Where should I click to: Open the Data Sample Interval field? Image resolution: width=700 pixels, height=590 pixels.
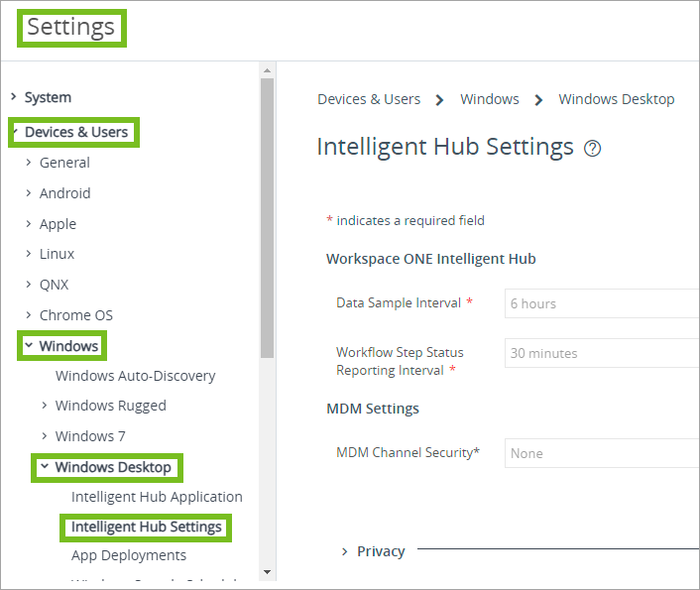pyautogui.click(x=602, y=303)
